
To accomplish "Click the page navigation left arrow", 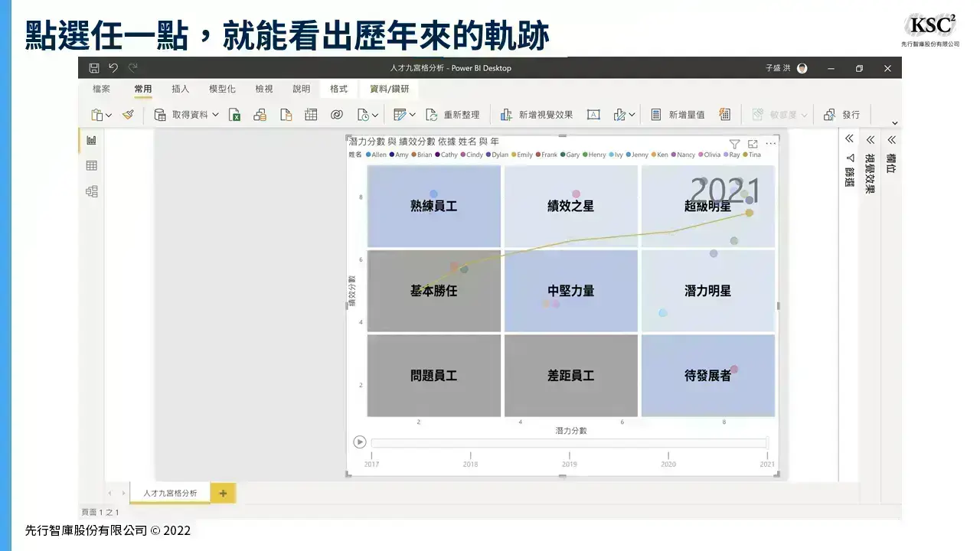I will pos(109,494).
